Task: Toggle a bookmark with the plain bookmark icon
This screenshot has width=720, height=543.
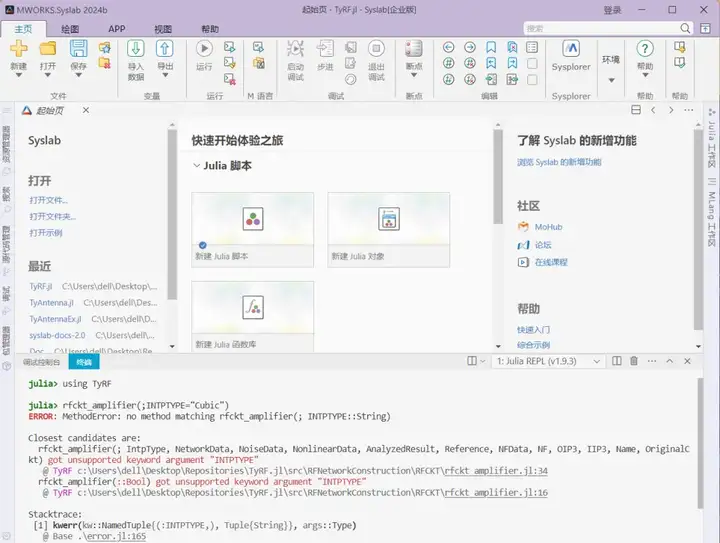Action: click(x=491, y=47)
